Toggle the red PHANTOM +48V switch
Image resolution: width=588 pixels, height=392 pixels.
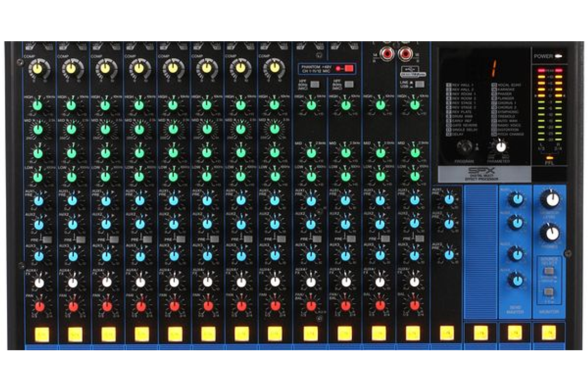(x=349, y=69)
